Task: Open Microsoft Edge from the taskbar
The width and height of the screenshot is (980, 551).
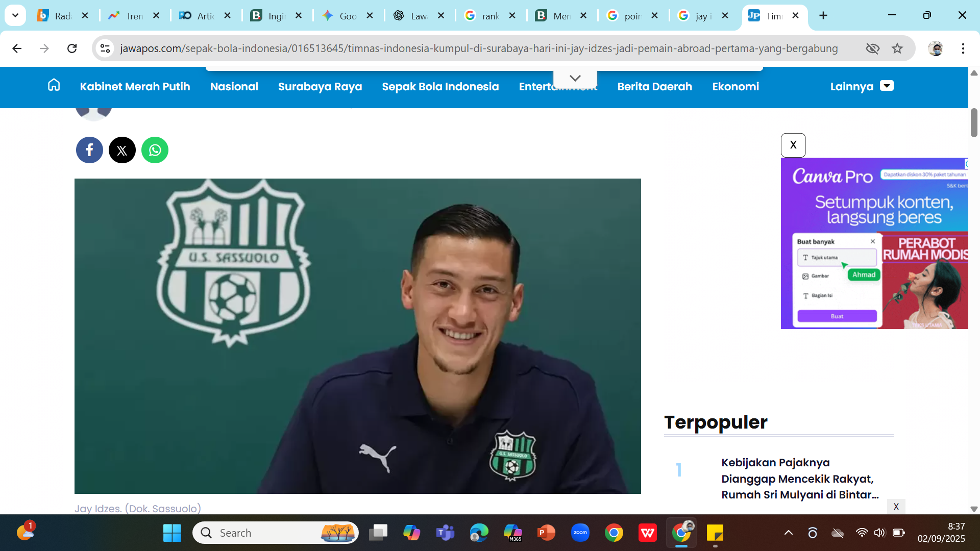Action: (479, 533)
